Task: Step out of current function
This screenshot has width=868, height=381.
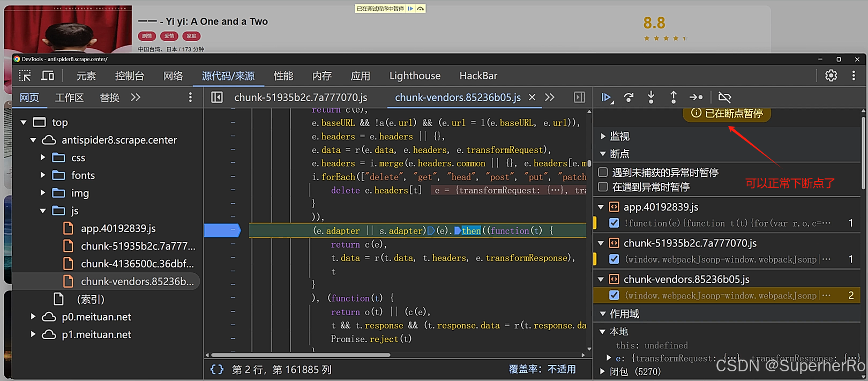Action: click(674, 97)
